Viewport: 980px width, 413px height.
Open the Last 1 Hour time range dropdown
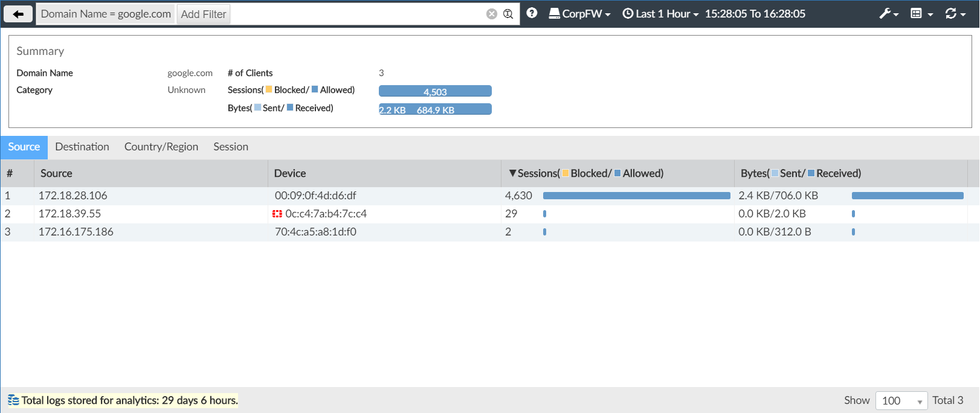tap(660, 14)
